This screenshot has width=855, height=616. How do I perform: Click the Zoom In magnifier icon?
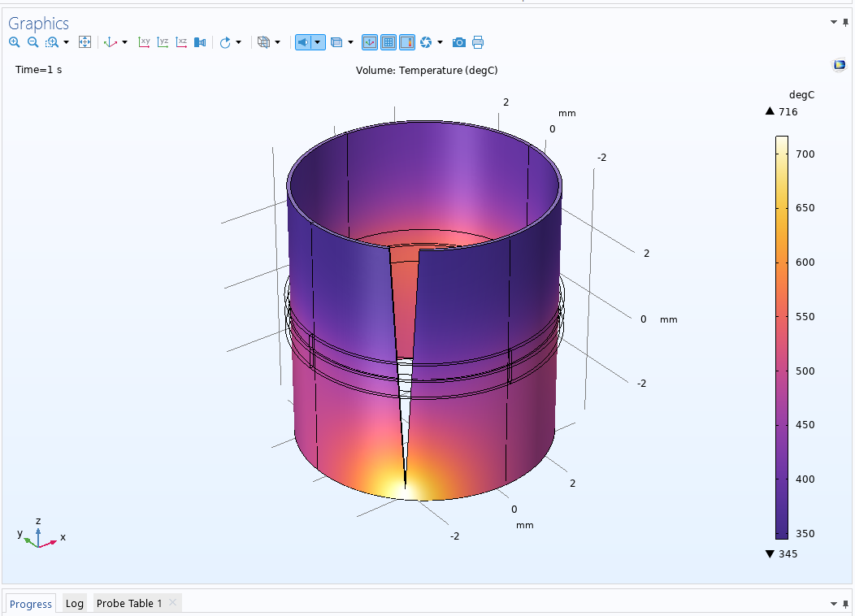(x=14, y=42)
